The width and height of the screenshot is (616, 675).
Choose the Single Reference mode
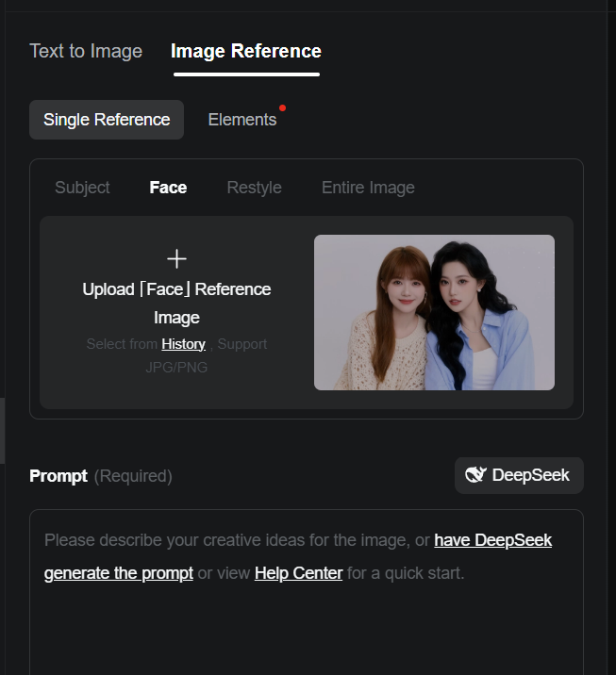click(x=107, y=120)
